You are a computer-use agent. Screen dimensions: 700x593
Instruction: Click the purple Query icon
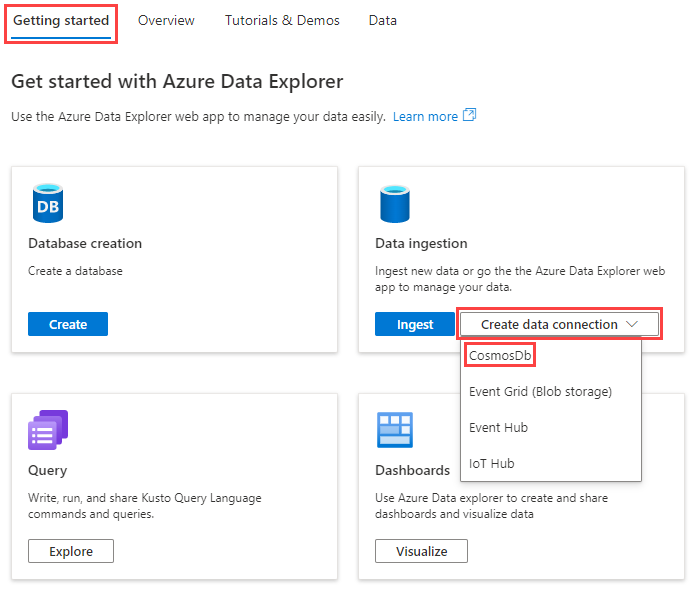[x=48, y=431]
